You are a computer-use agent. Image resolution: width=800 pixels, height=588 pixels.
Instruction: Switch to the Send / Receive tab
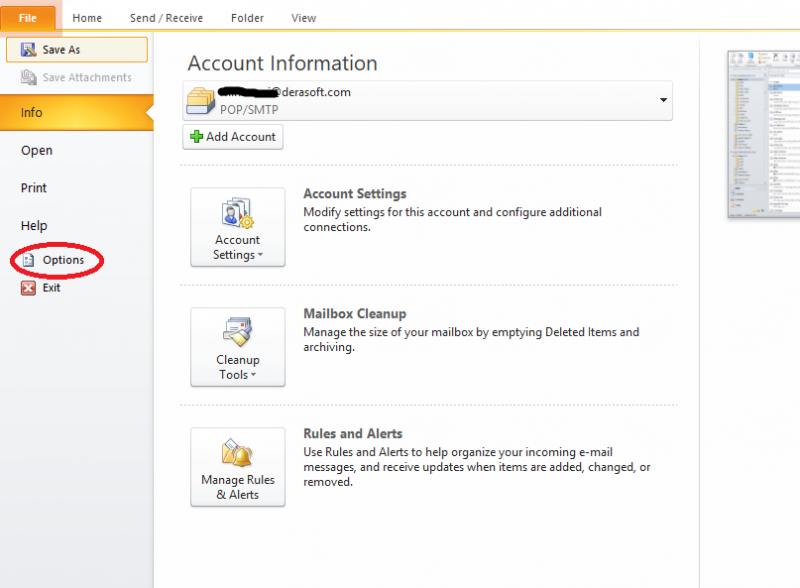(166, 18)
